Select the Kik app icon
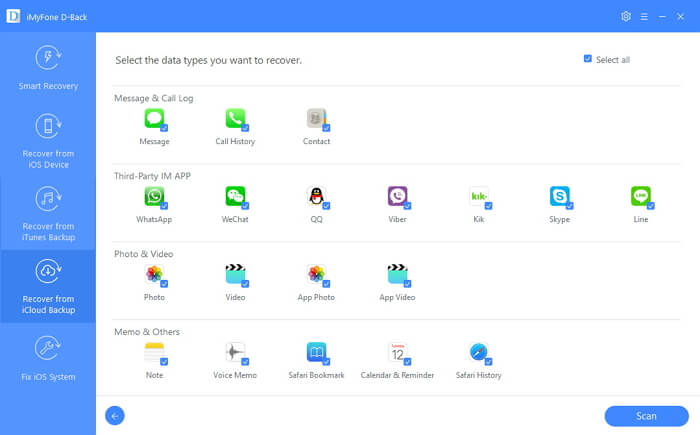700x435 pixels. tap(479, 197)
